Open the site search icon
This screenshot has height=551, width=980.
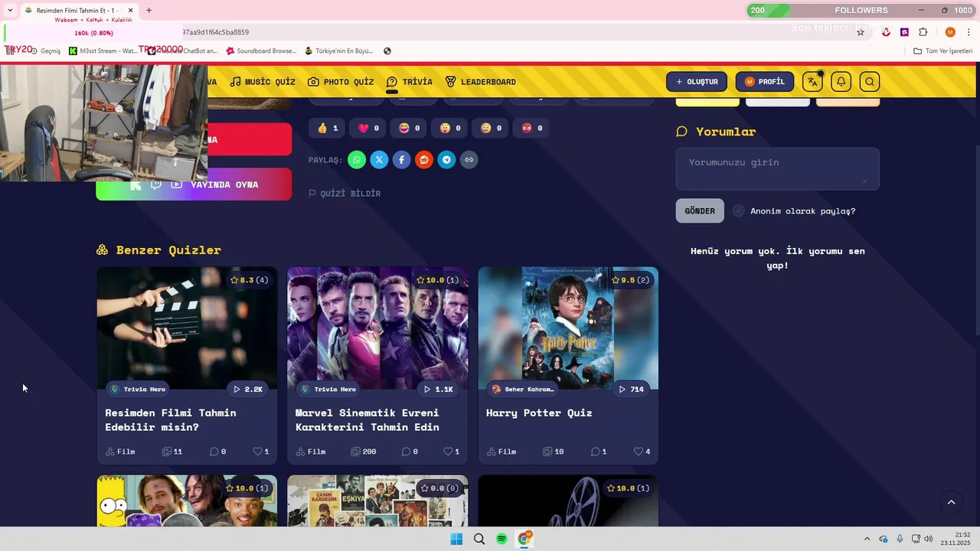[869, 82]
